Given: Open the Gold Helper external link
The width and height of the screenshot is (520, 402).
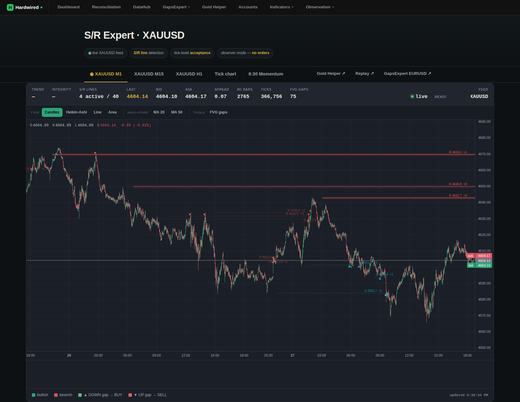Looking at the screenshot, I should pos(331,74).
